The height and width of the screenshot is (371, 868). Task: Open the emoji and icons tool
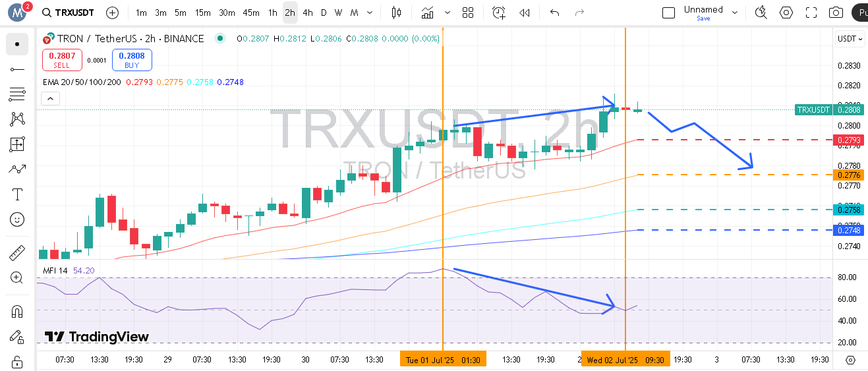point(17,219)
